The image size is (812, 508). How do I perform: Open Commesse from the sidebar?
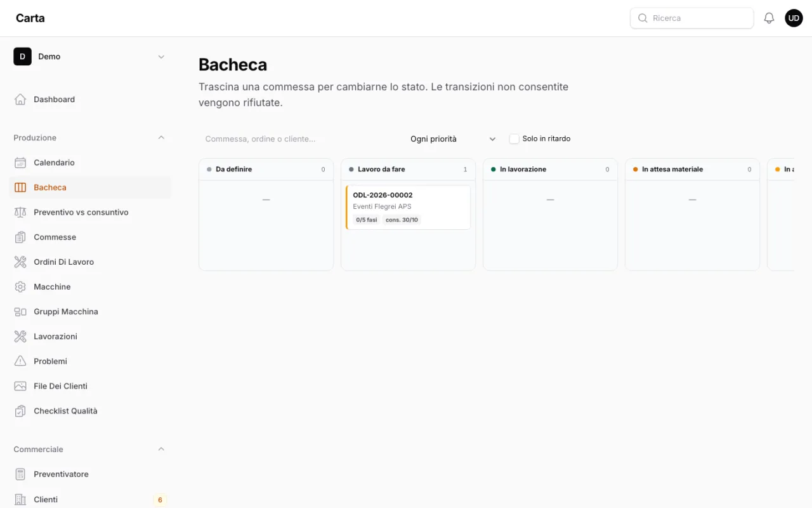point(89,237)
